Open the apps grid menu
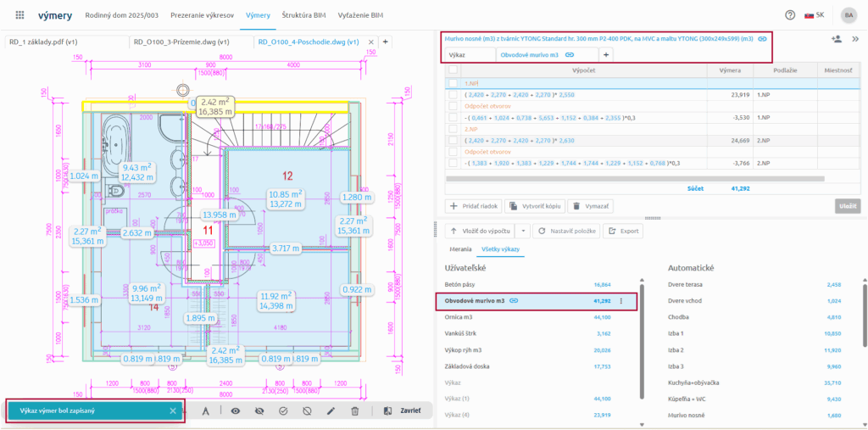This screenshot has width=868, height=430. point(19,15)
